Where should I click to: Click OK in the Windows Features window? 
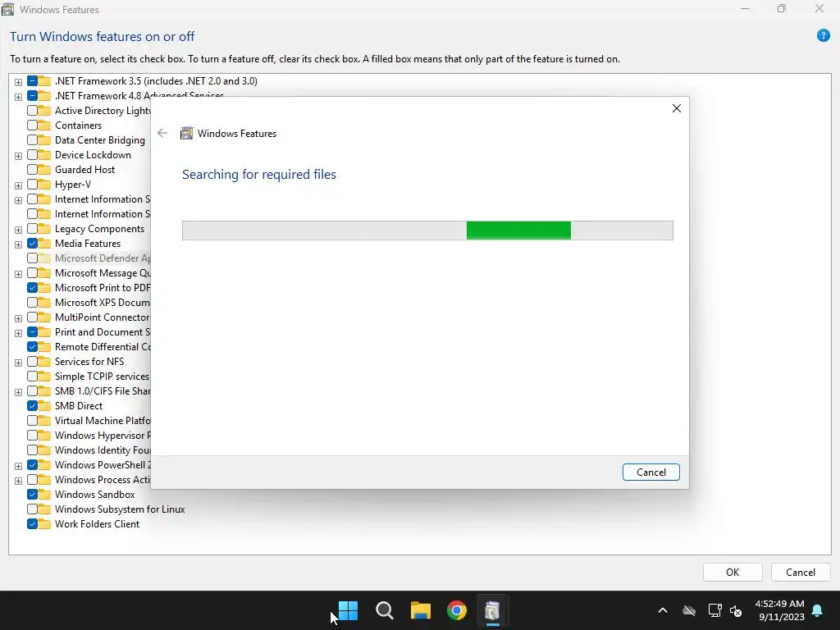point(733,572)
